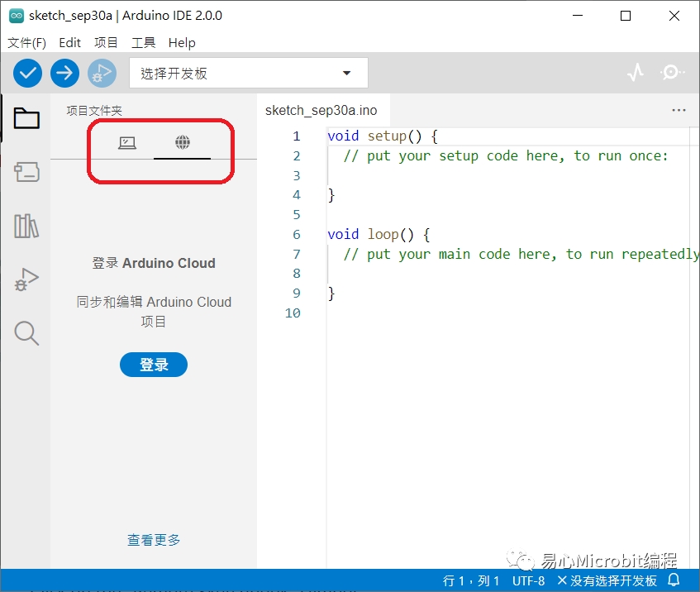The width and height of the screenshot is (700, 592).
Task: Open the 文件(F) menu
Action: click(x=26, y=43)
